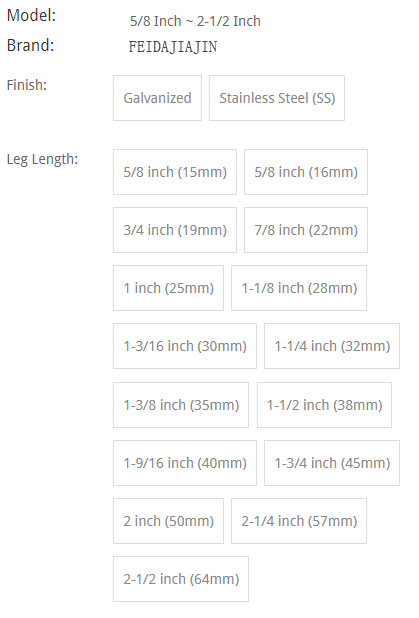Choose Stainless Steel (SS) finish
The width and height of the screenshot is (419, 618).
point(277,98)
